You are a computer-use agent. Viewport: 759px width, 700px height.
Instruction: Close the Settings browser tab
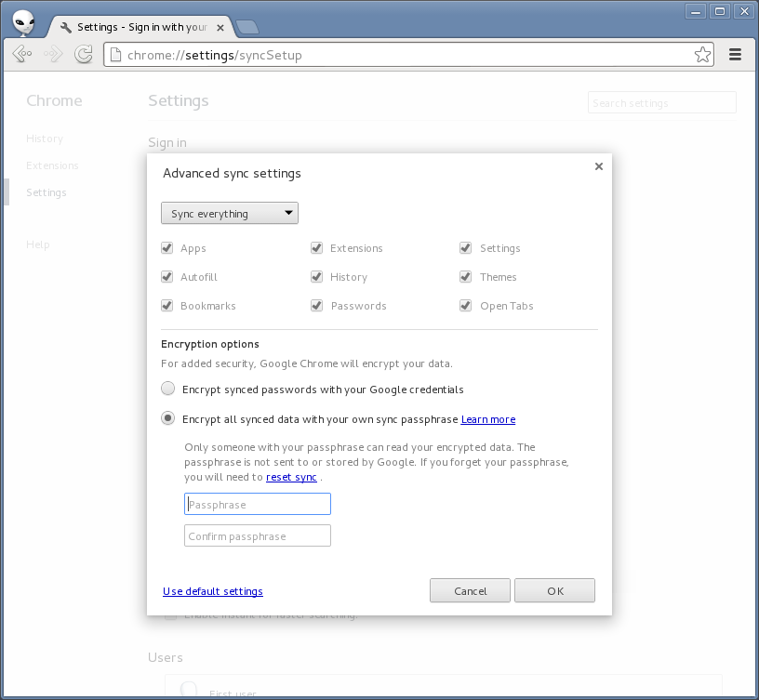pos(220,27)
